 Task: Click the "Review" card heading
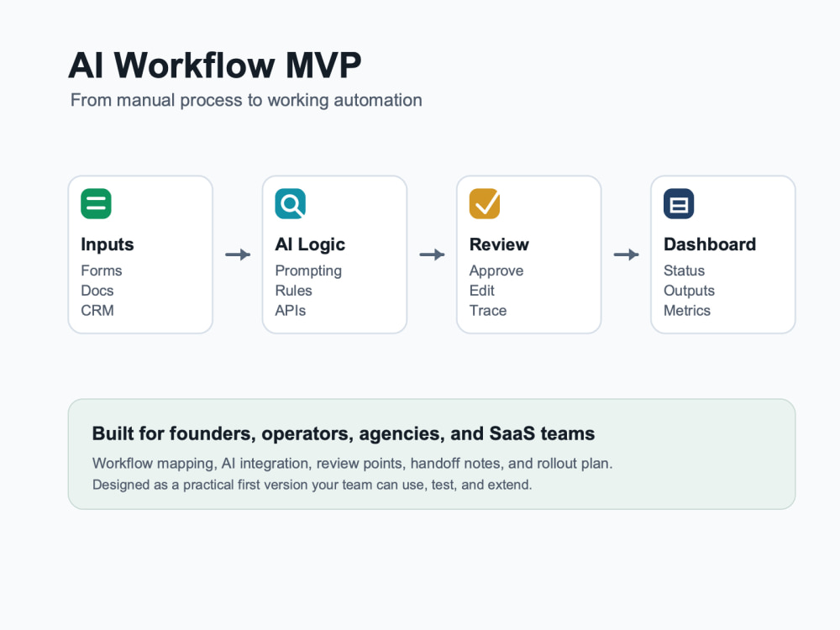[x=499, y=244]
